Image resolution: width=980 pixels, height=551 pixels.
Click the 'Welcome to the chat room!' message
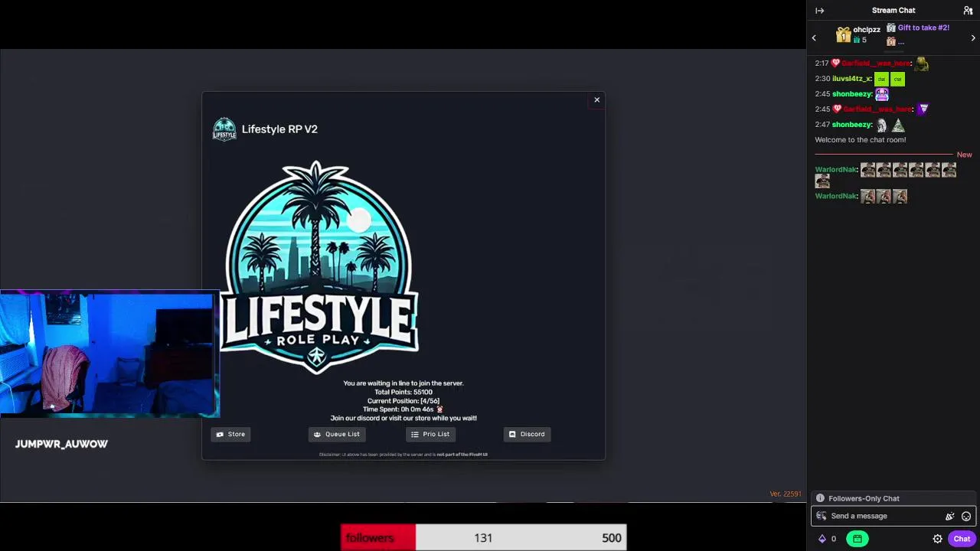click(861, 140)
